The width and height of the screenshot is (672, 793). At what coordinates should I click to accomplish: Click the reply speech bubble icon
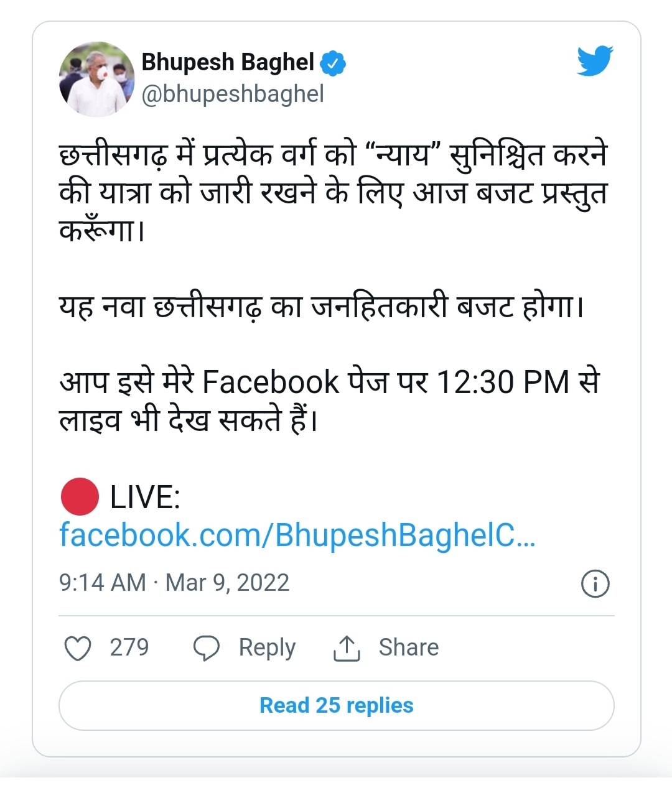(207, 648)
